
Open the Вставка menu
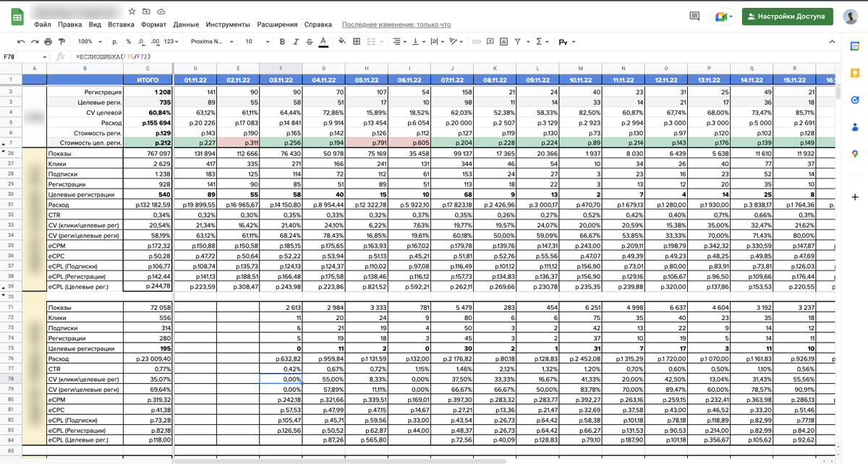[121, 25]
